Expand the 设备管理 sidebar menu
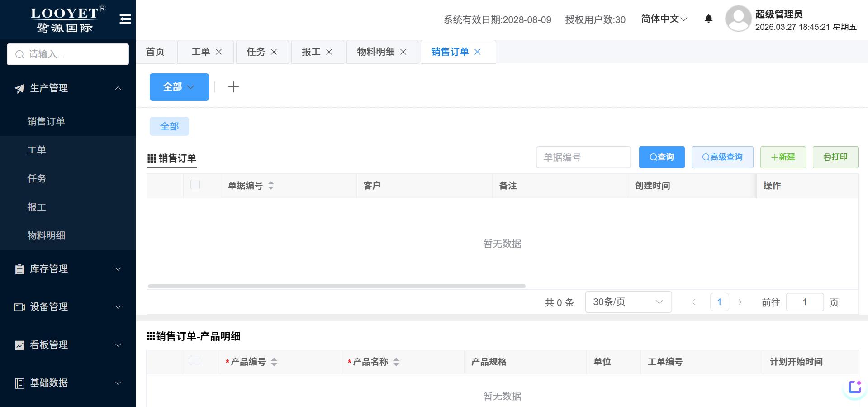This screenshot has width=868, height=407. 68,307
